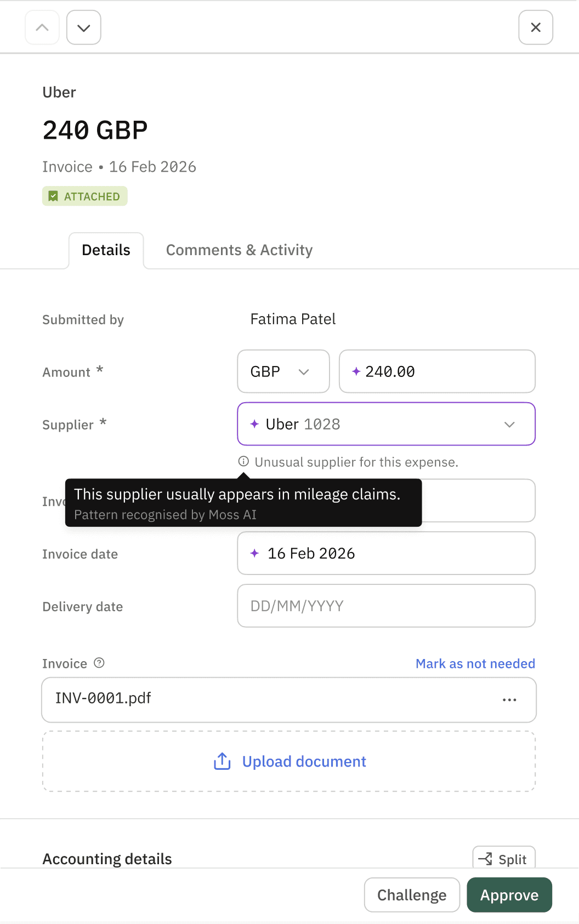The image size is (579, 924).
Task: Click the 16 Feb 2026 invoice date field
Action: click(386, 553)
